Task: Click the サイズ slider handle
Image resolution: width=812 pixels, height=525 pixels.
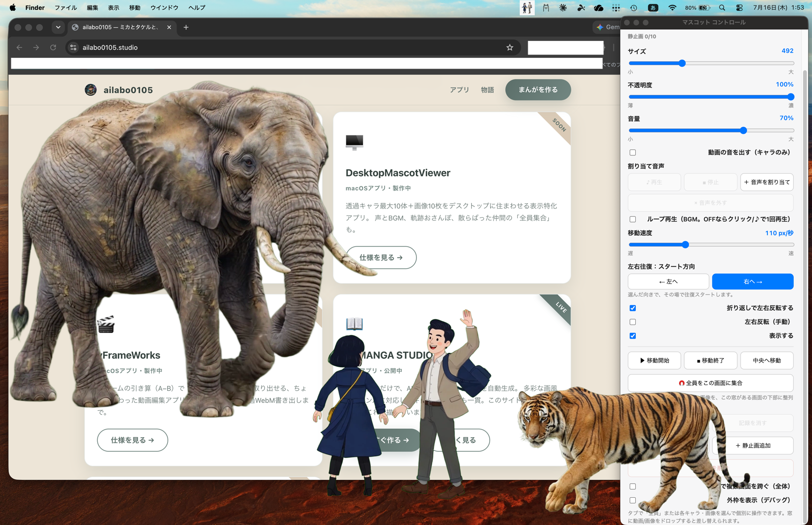Action: tap(682, 63)
